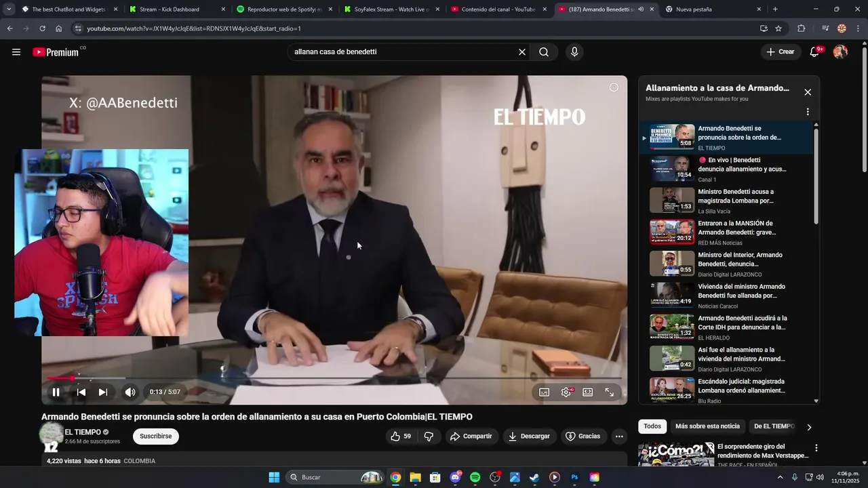Open EL TIEMPO channel name link

click(x=83, y=432)
